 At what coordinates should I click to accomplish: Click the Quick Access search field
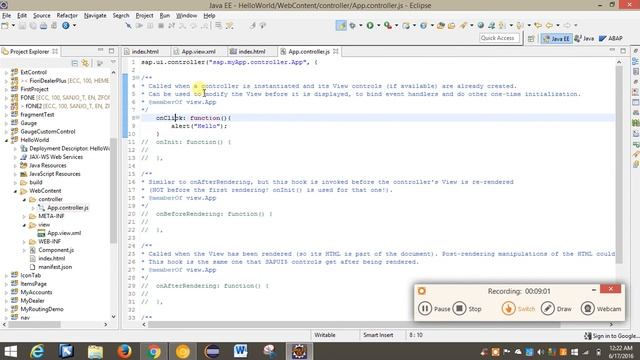tap(500, 38)
